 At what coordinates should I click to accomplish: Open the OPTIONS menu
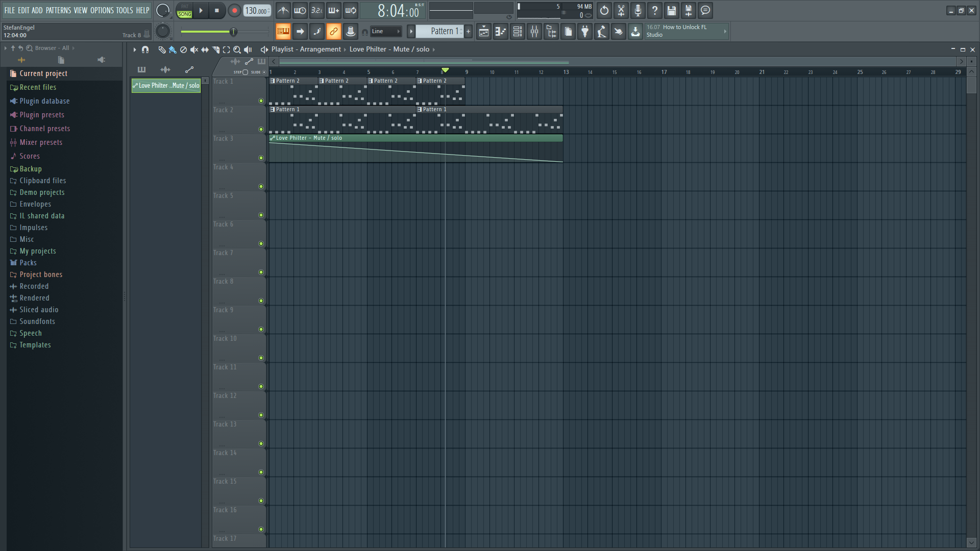click(102, 10)
